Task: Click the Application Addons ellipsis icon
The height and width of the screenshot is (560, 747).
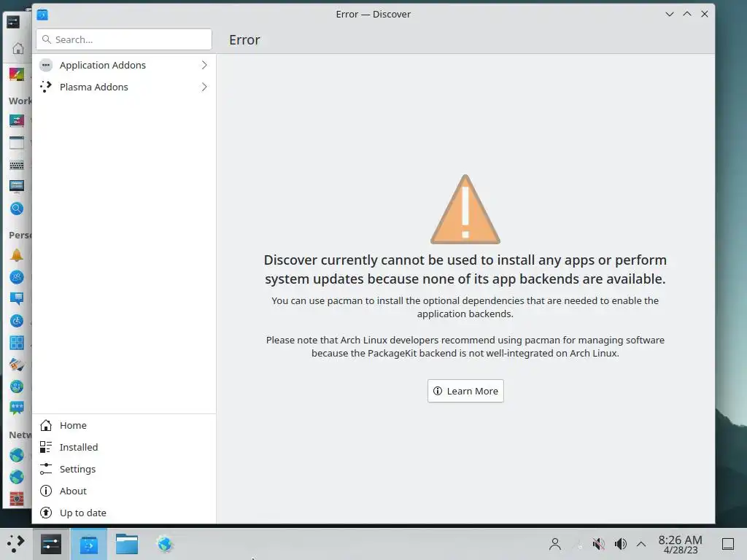Action: [x=46, y=65]
